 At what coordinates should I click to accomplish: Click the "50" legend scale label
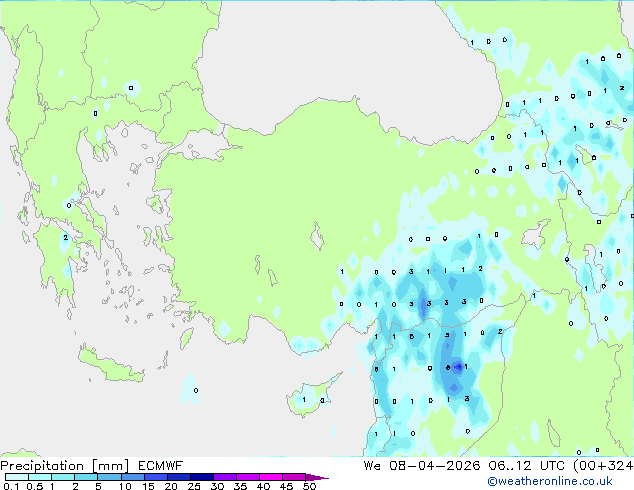(x=310, y=486)
